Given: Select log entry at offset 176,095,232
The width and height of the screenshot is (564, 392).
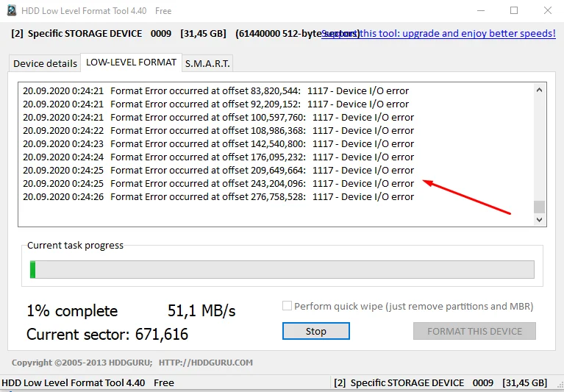Looking at the screenshot, I should click(x=218, y=157).
